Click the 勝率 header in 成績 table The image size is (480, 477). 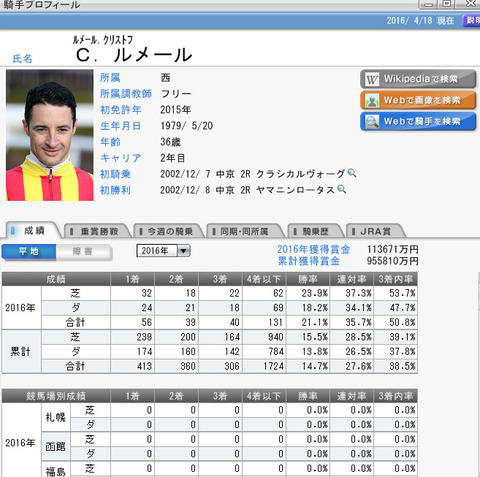308,279
